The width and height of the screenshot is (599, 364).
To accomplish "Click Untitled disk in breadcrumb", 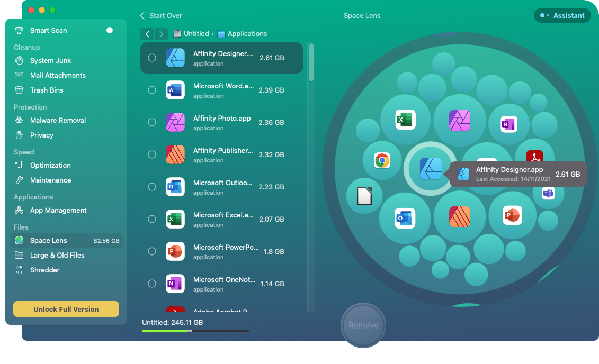I will 192,33.
